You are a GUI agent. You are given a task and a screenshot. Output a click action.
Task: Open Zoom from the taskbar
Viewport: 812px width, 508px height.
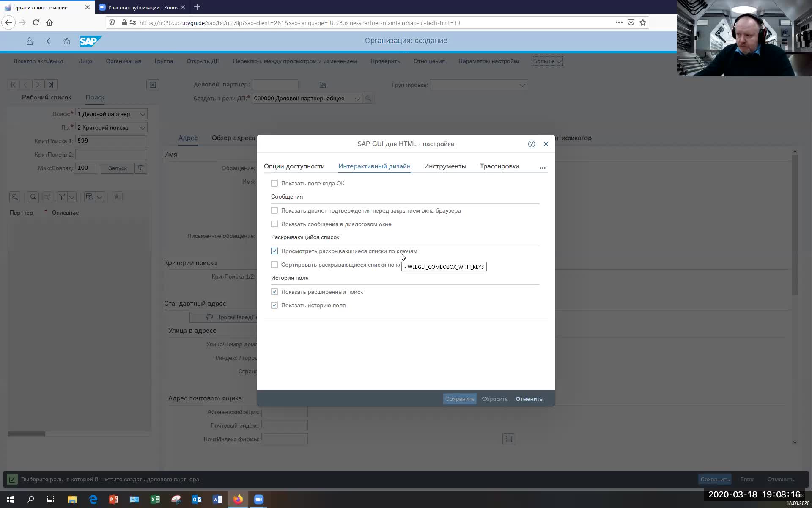tap(259, 500)
